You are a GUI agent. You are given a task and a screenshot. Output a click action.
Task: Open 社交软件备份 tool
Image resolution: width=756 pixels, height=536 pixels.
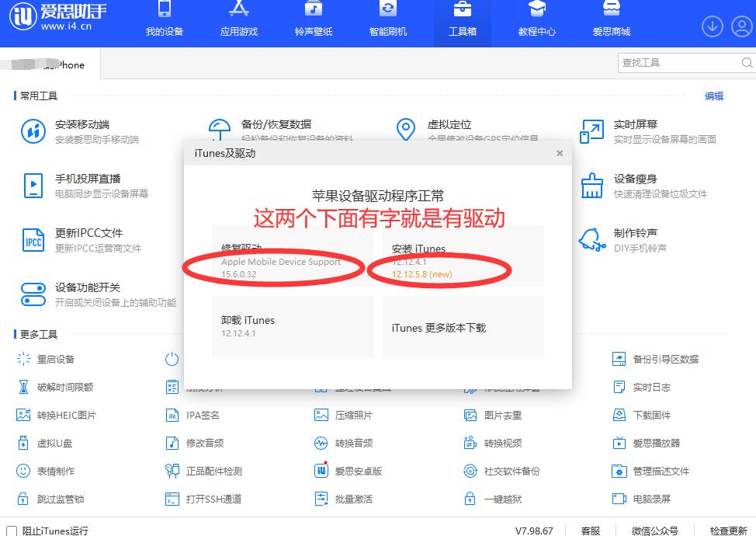click(501, 471)
